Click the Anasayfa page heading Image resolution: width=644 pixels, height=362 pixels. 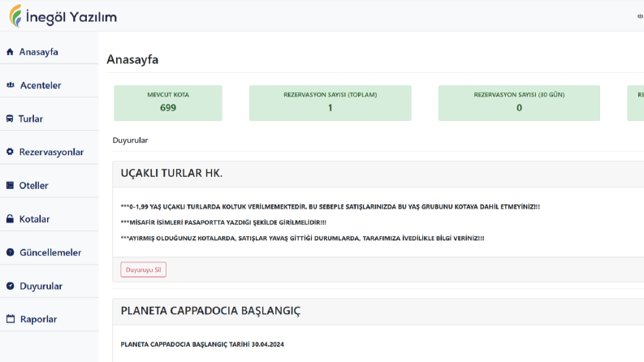pos(132,59)
